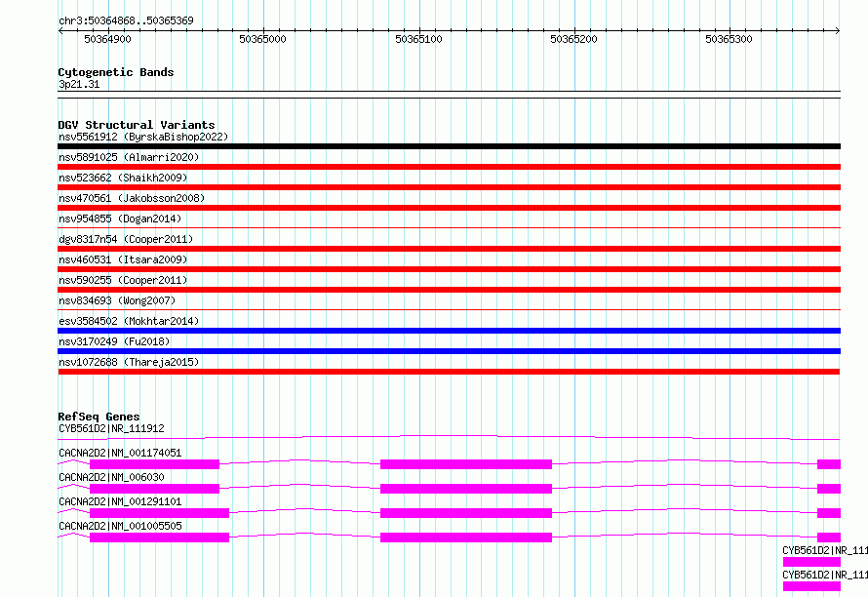Viewport: 868px width, 597px height.
Task: Click black bar of nsv5561912 variant
Action: tap(449, 146)
